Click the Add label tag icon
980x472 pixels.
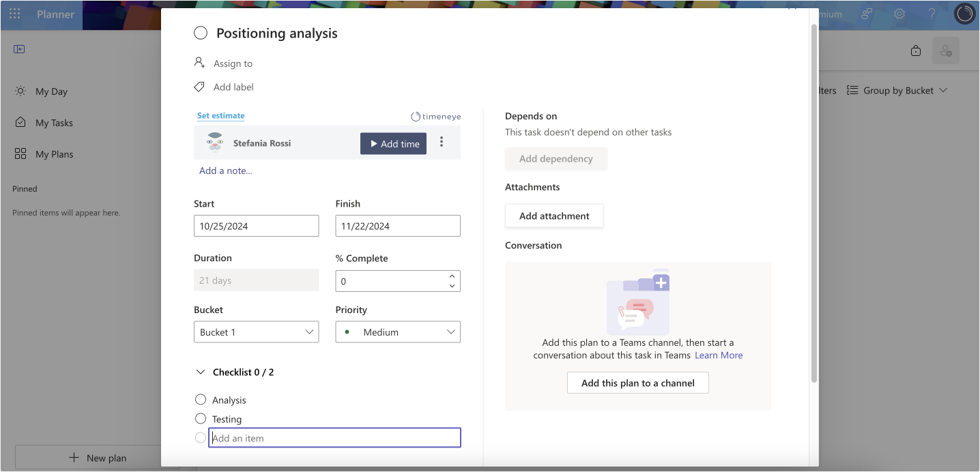tap(199, 87)
